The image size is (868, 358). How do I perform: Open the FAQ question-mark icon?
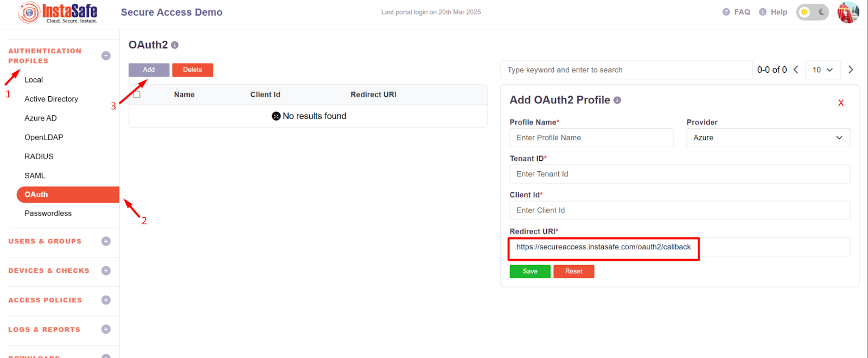726,12
